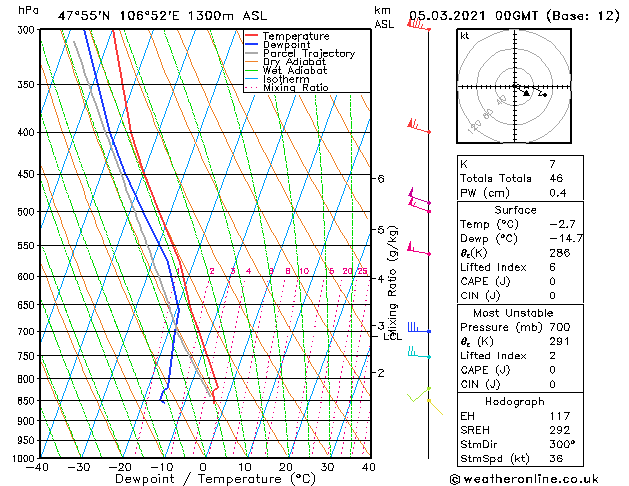Select the blue wind barb at 700 hPa
The width and height of the screenshot is (629, 486).
click(x=419, y=327)
